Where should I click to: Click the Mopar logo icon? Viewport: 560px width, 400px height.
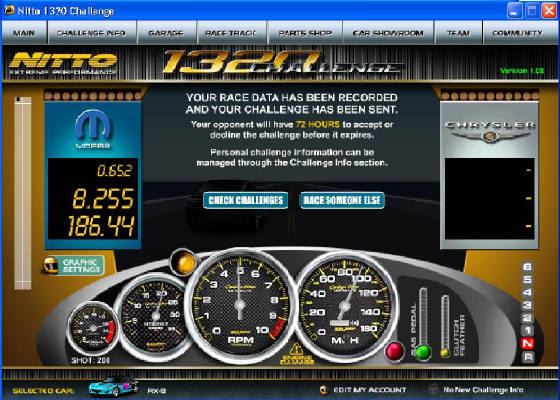click(x=93, y=129)
